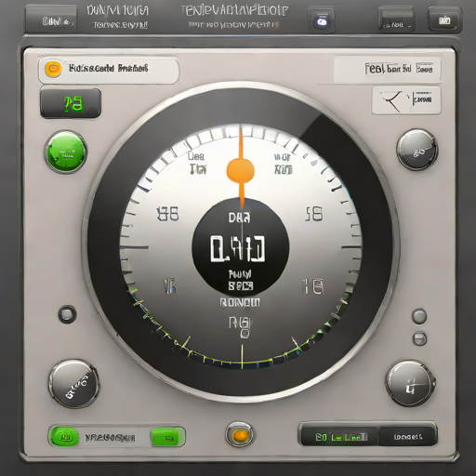Screen dimensions: 476x476
Task: Expand the top-right text selector box
Action: [x=388, y=69]
